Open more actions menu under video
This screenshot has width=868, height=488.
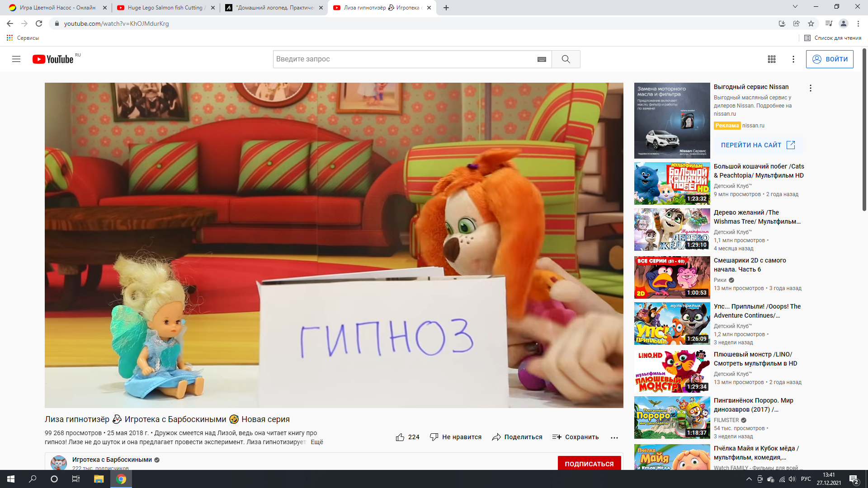(614, 437)
